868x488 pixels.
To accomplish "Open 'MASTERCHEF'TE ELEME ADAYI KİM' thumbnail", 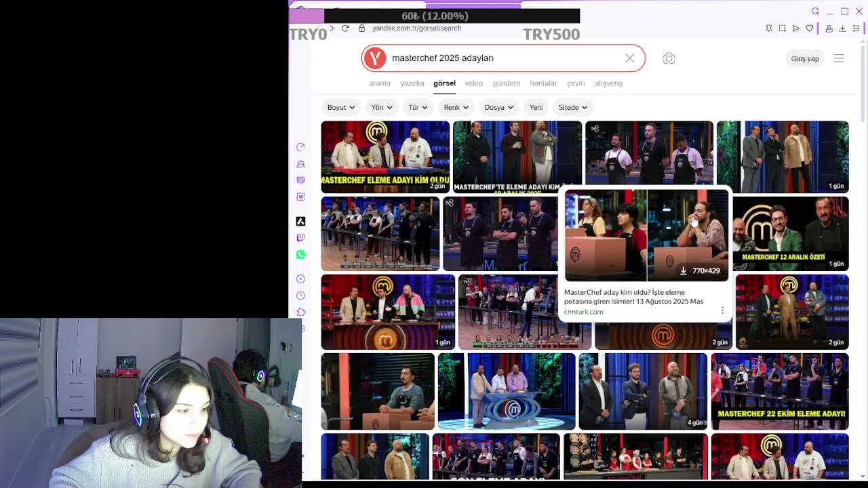I will [x=517, y=157].
